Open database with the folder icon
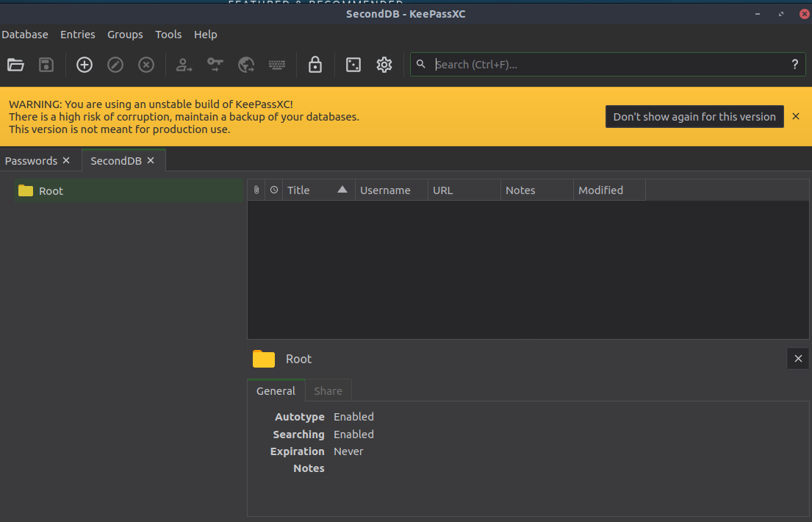 (x=15, y=65)
